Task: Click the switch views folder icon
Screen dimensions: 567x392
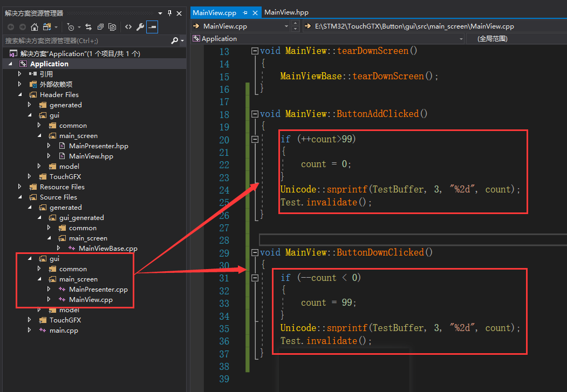Action: point(46,27)
